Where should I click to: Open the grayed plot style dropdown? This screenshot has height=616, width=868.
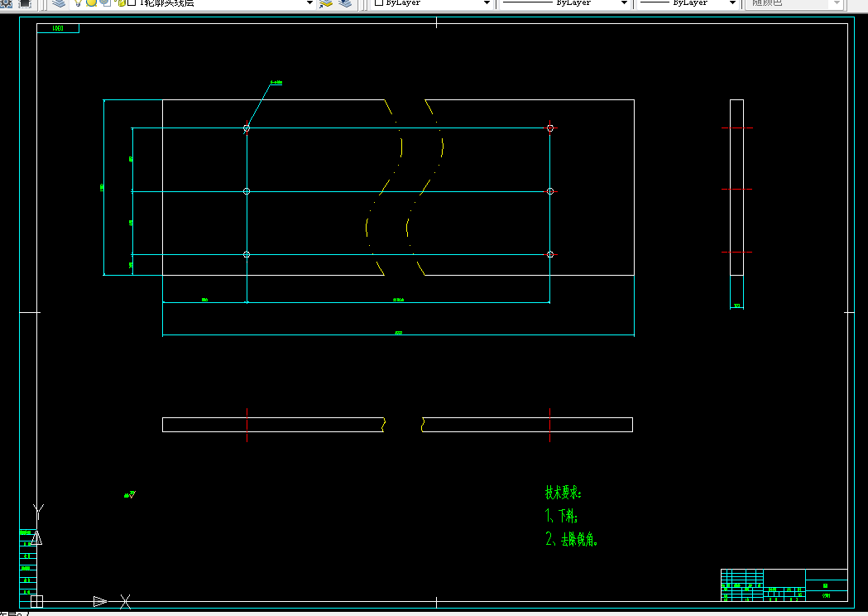point(837,2)
